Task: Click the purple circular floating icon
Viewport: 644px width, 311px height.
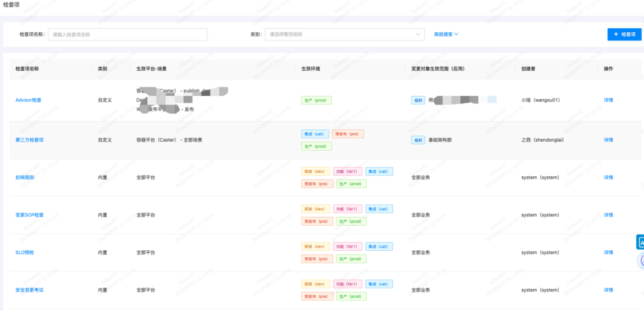Action: [640, 260]
